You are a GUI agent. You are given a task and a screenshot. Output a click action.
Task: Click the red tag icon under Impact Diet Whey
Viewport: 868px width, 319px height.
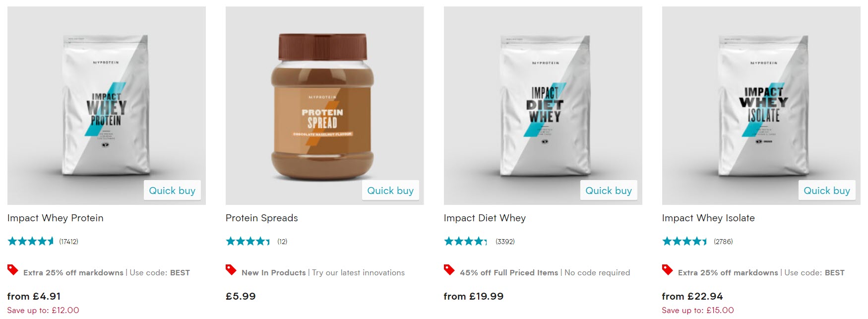(x=449, y=270)
